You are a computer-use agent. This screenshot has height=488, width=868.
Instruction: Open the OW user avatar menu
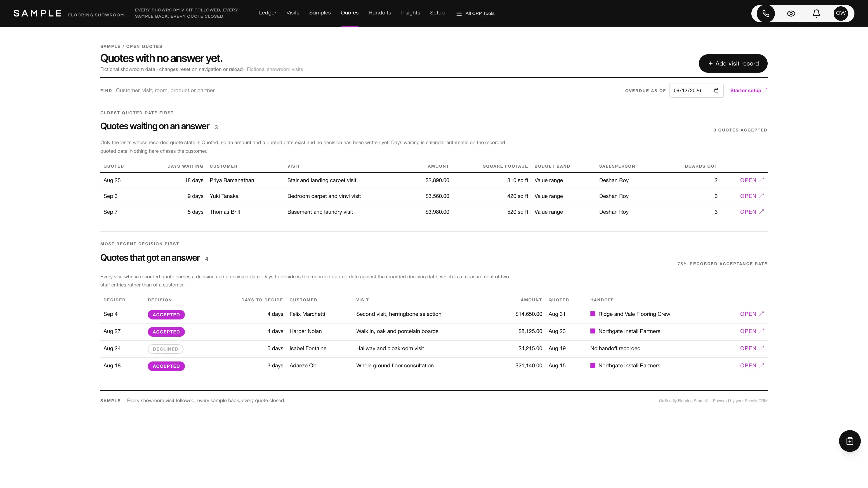click(841, 14)
